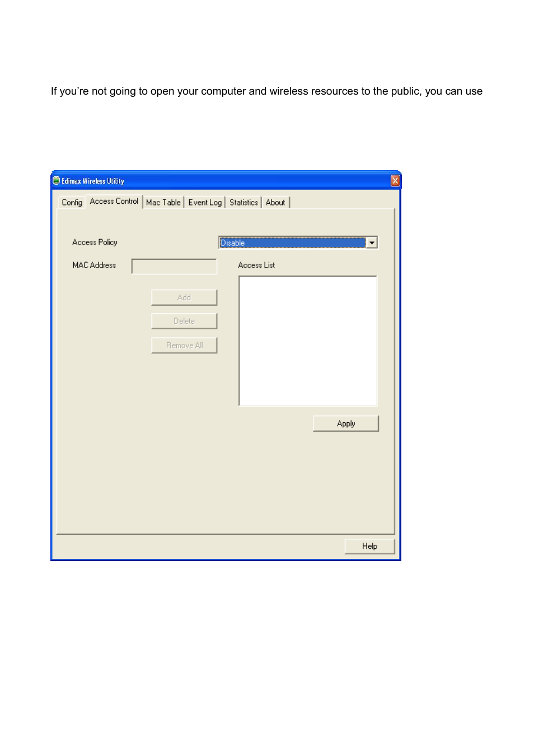This screenshot has width=534, height=756.
Task: Close the Edimax Wireless Utility window
Action: click(x=395, y=180)
